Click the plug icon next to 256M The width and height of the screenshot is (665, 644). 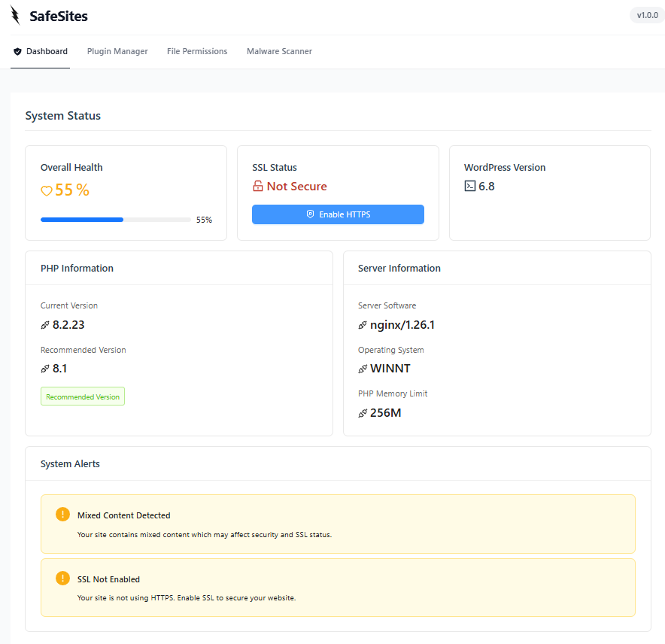pos(363,413)
